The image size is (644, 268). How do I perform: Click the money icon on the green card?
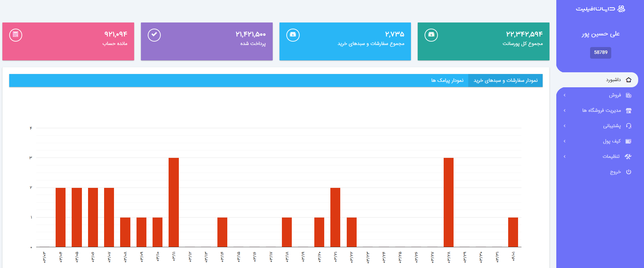[431, 35]
